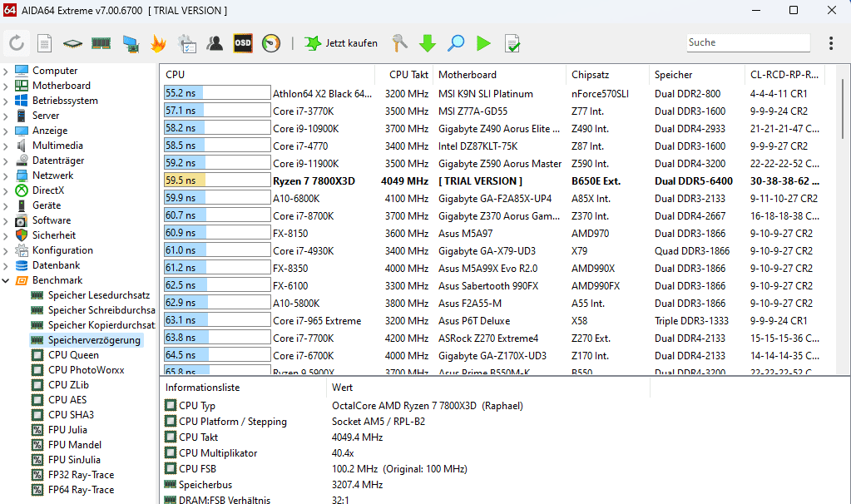Expand the Betriebssystem tree node
This screenshot has height=504, width=851.
click(6, 101)
